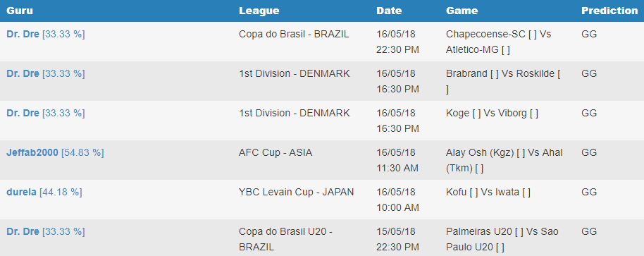The width and height of the screenshot is (644, 256).
Task: Open Dr. Dre link in Koge row
Action: click(x=23, y=113)
